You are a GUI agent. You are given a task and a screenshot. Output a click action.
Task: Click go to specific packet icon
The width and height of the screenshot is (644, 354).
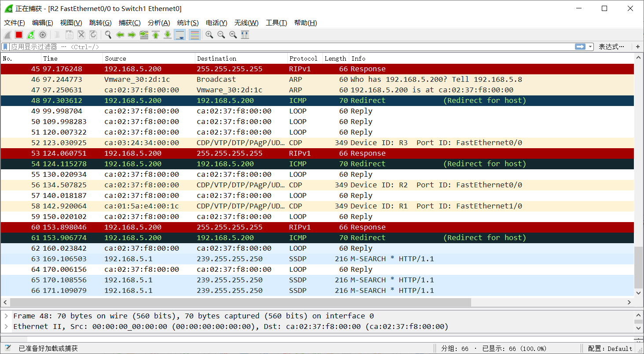coord(144,35)
